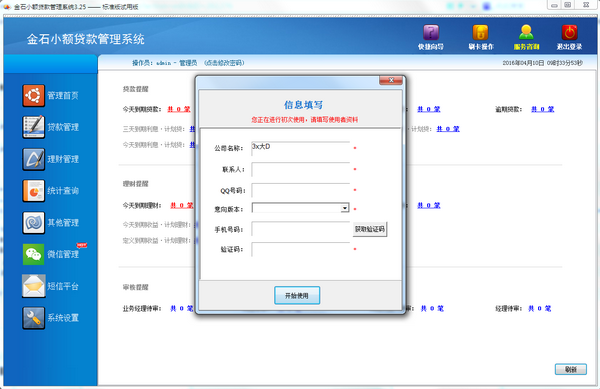Viewport: 600px width, 389px height.
Task: Click the 贷款提醒 section heading
Action: pos(135,89)
